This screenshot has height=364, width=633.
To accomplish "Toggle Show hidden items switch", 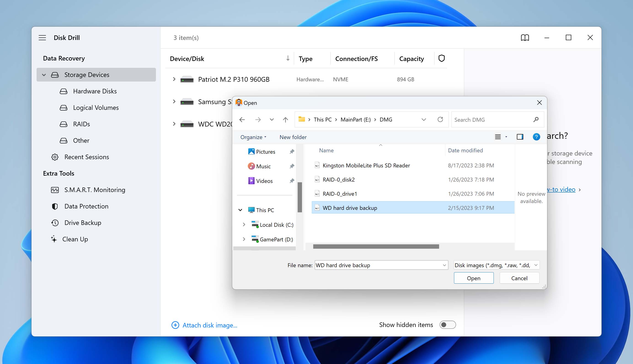I will 448,324.
